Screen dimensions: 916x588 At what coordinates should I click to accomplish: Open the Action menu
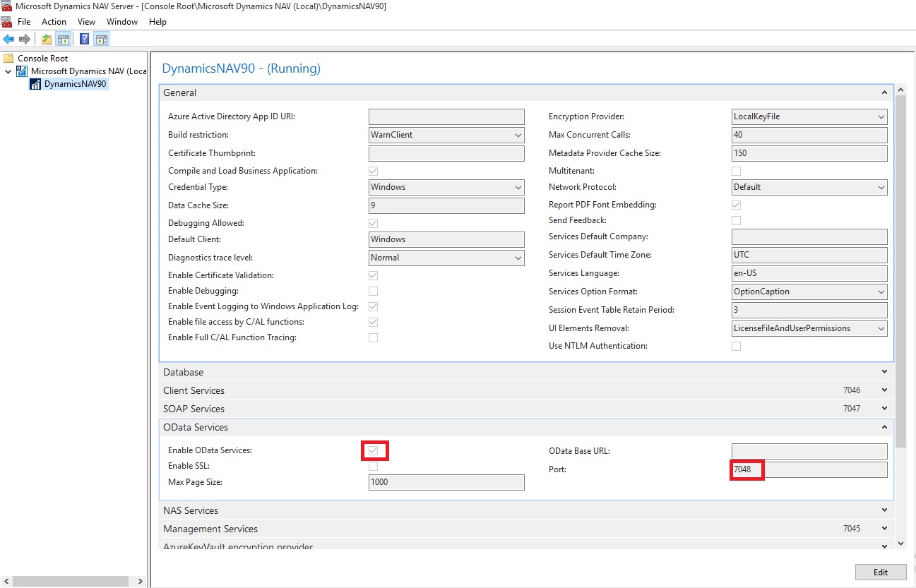click(x=54, y=21)
